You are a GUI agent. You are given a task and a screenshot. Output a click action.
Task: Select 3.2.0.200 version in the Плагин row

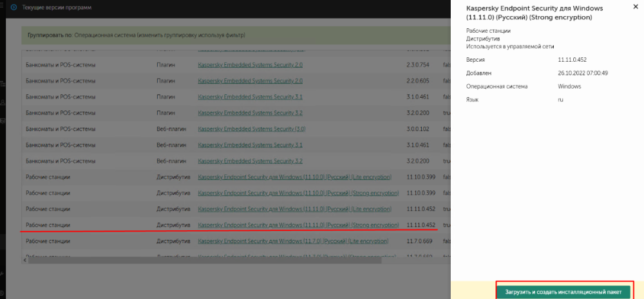[418, 113]
